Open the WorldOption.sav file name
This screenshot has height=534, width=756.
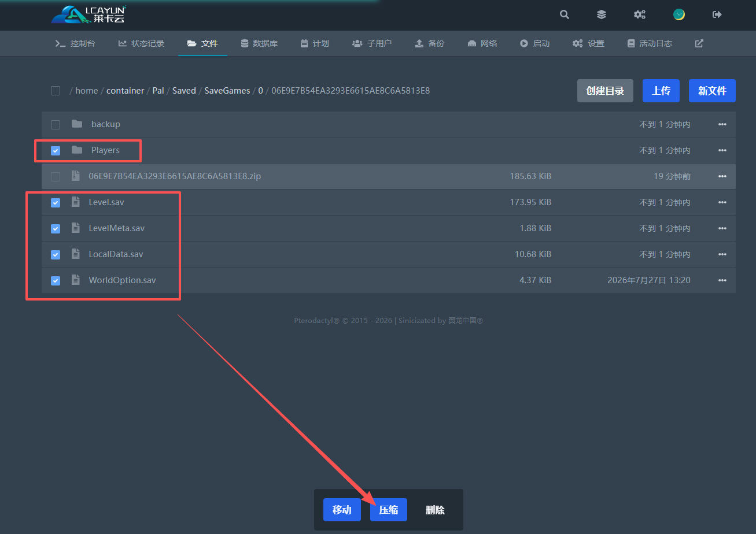122,280
